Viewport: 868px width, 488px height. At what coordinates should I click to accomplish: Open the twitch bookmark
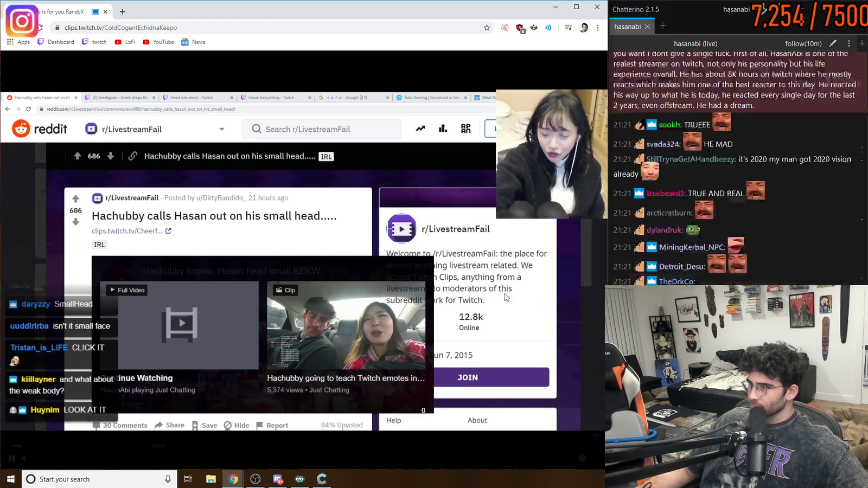tap(94, 42)
